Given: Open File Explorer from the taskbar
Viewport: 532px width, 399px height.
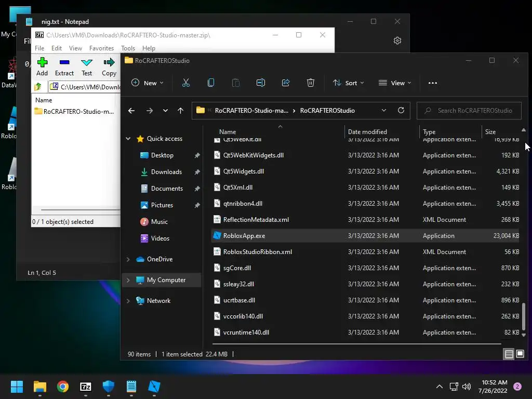Looking at the screenshot, I should (x=39, y=387).
